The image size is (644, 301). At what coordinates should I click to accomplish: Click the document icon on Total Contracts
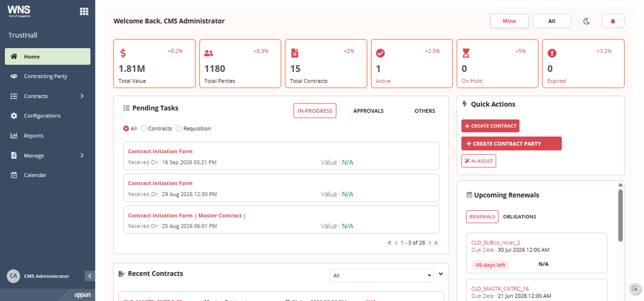[295, 53]
